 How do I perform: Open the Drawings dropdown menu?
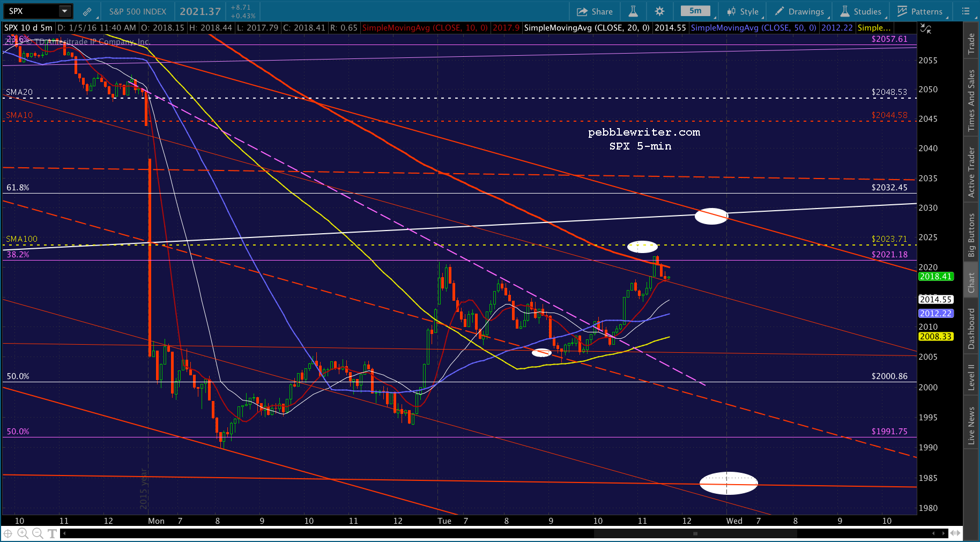point(800,11)
